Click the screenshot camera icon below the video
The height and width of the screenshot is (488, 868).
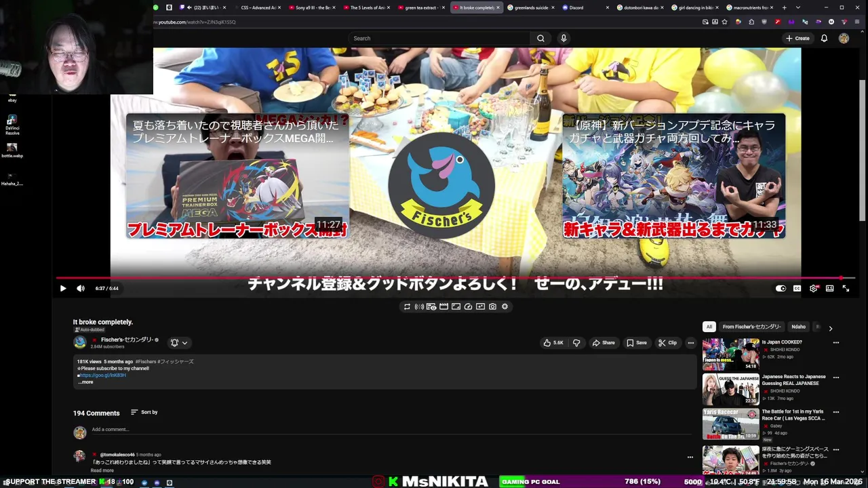click(x=492, y=306)
